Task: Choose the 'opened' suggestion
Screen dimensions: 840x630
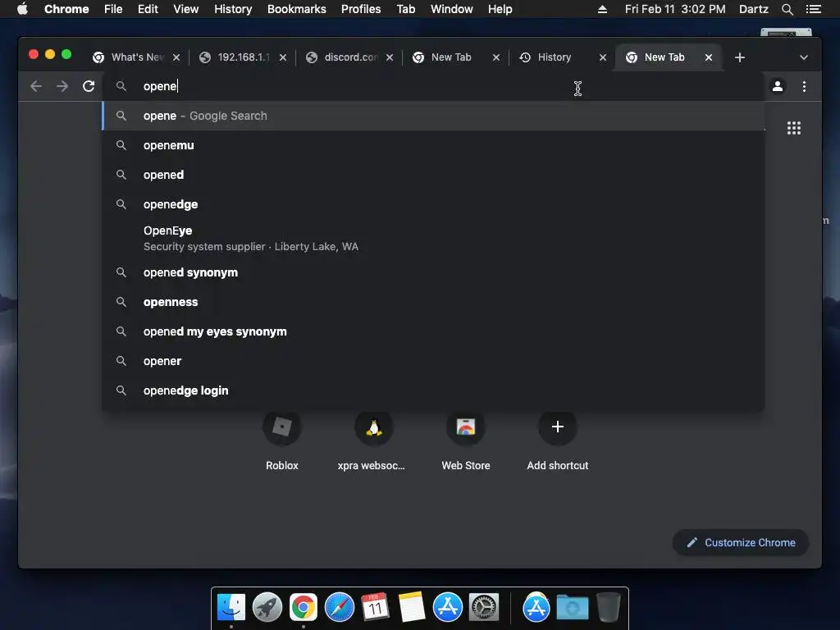Action: 433,175
